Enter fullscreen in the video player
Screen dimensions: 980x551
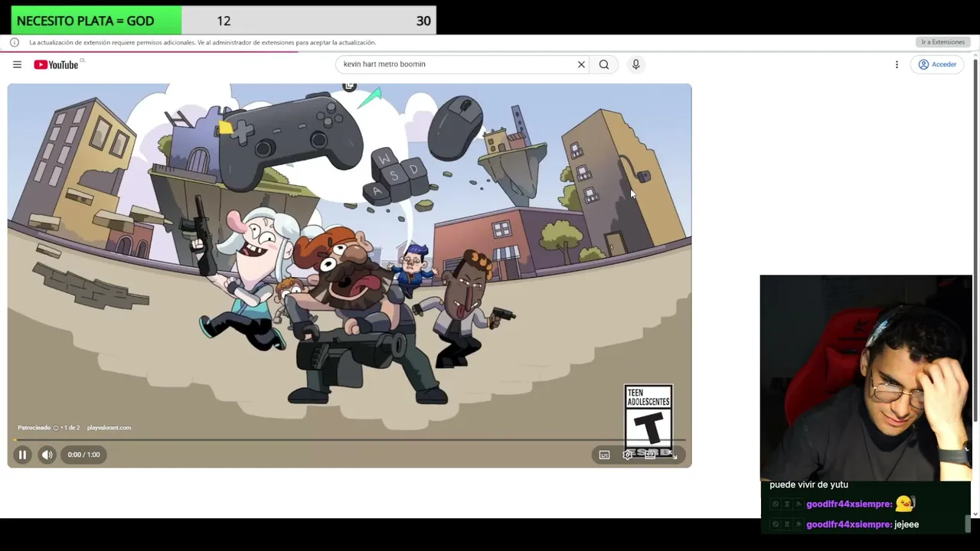coord(672,455)
